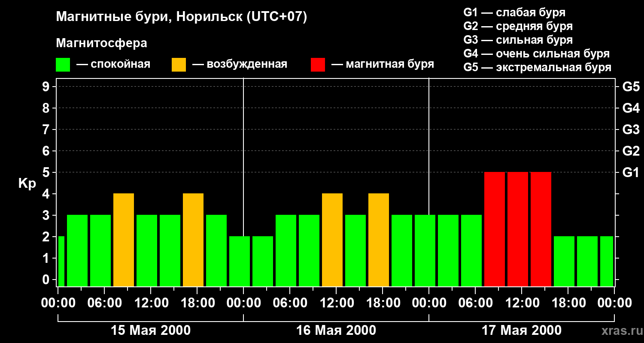Click the '— спокойная' legend text
Screen dimensions: 644x343
[113, 64]
